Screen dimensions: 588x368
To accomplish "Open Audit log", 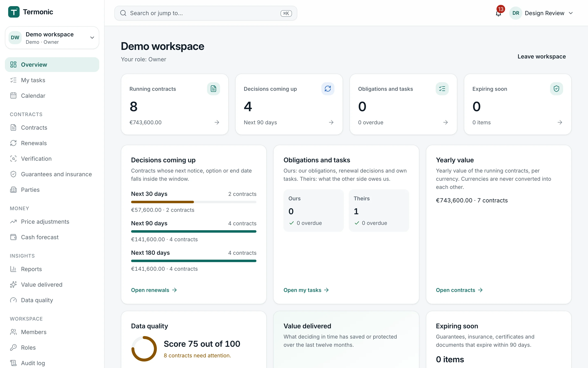I will coord(52,363).
